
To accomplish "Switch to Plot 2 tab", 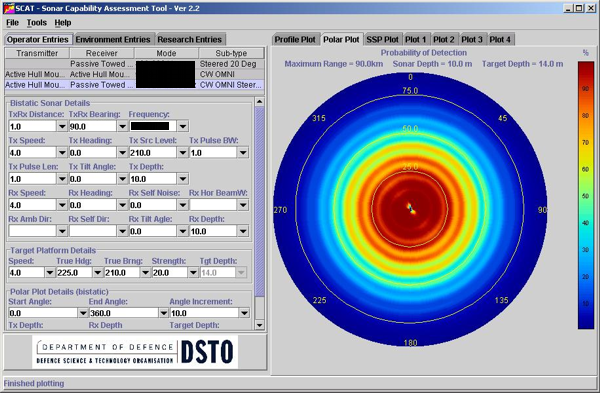I will 444,39.
